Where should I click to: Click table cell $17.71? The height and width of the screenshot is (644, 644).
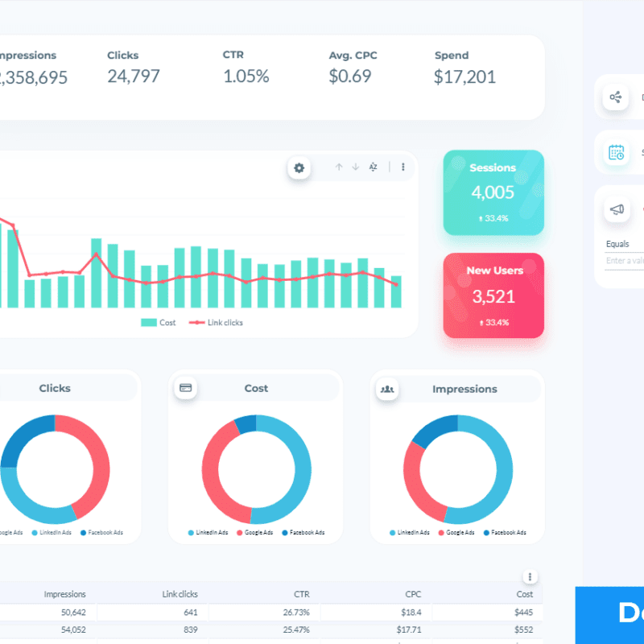409,630
